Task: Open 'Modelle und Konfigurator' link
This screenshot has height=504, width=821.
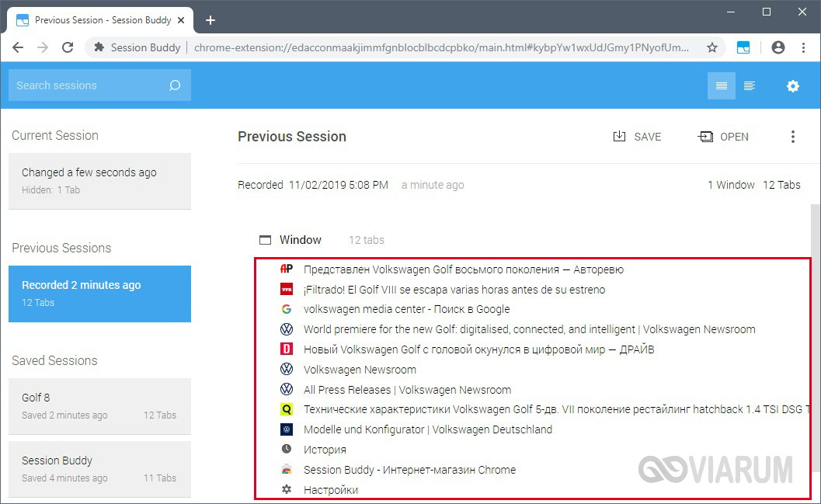Action: (428, 429)
